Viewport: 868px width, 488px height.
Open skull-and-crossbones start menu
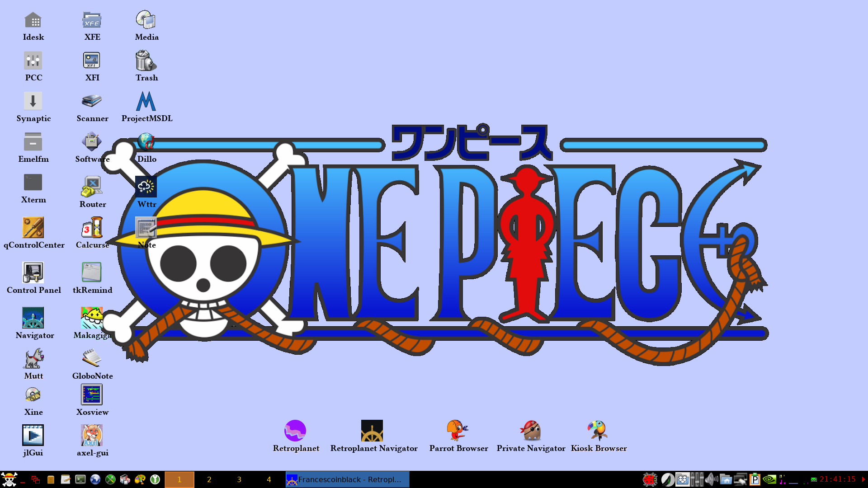[9, 479]
